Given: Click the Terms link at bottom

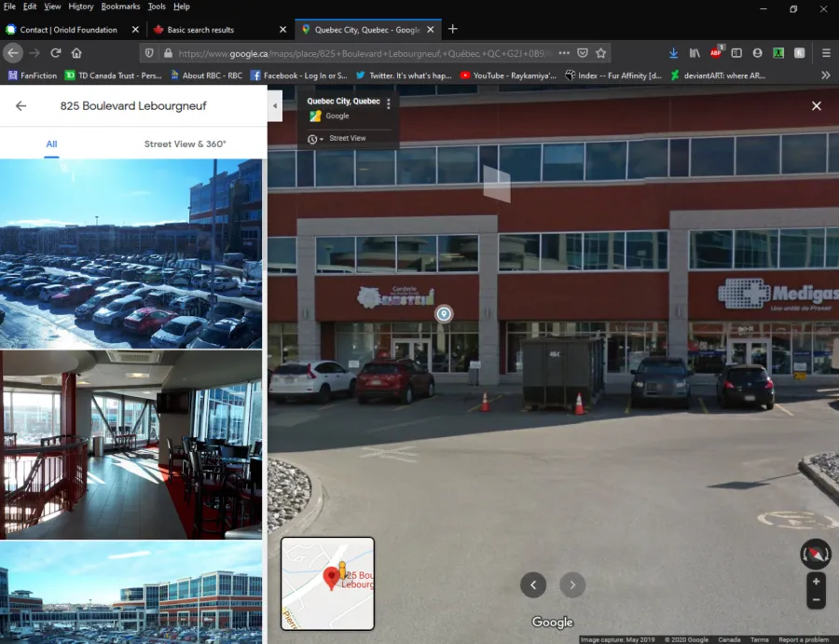Looking at the screenshot, I should coord(759,639).
